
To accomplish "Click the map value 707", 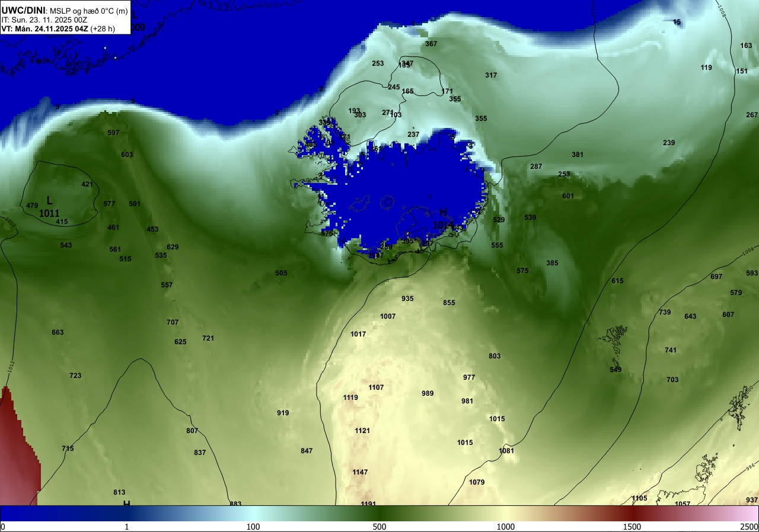I will pyautogui.click(x=173, y=322).
